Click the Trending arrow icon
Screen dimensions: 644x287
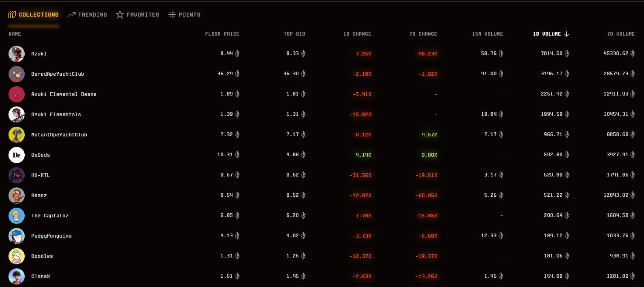72,15
